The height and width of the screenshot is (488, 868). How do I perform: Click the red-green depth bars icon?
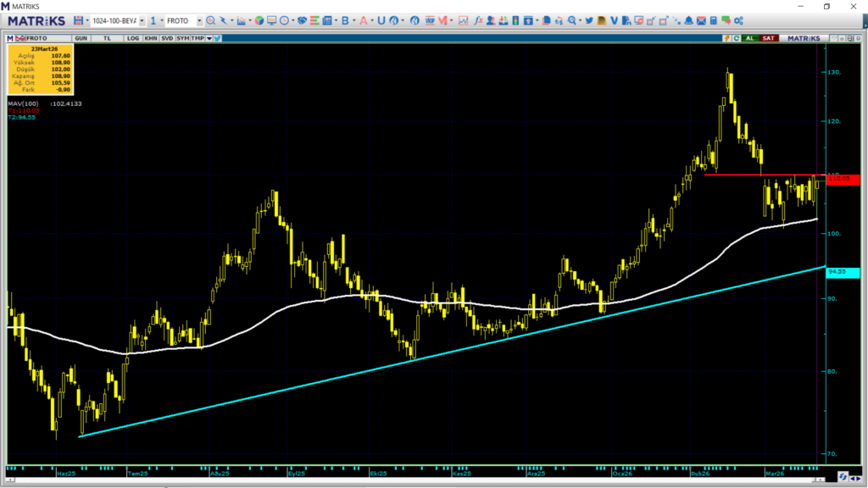click(x=314, y=20)
